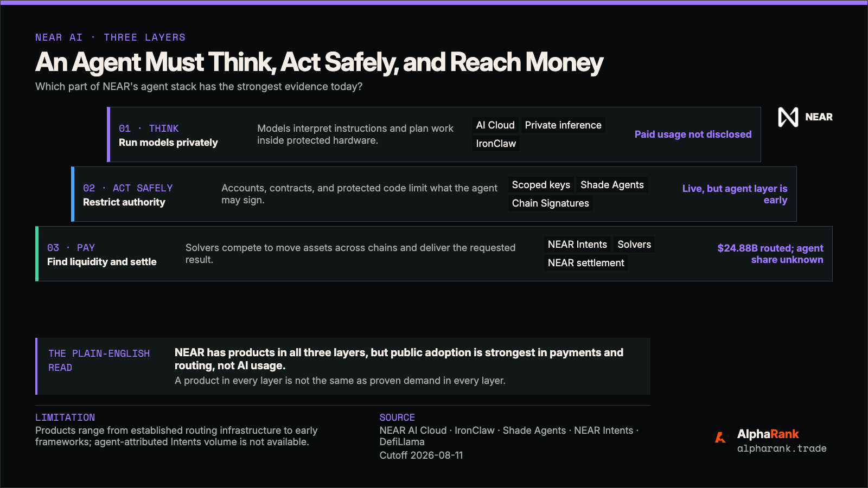Click 'Solvers compete to move assets' description

(x=350, y=254)
